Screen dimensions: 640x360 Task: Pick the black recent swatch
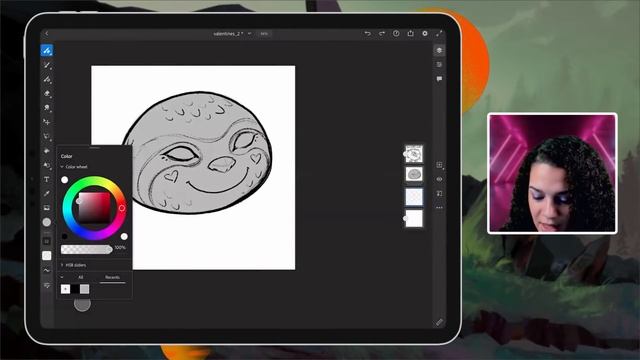point(75,289)
